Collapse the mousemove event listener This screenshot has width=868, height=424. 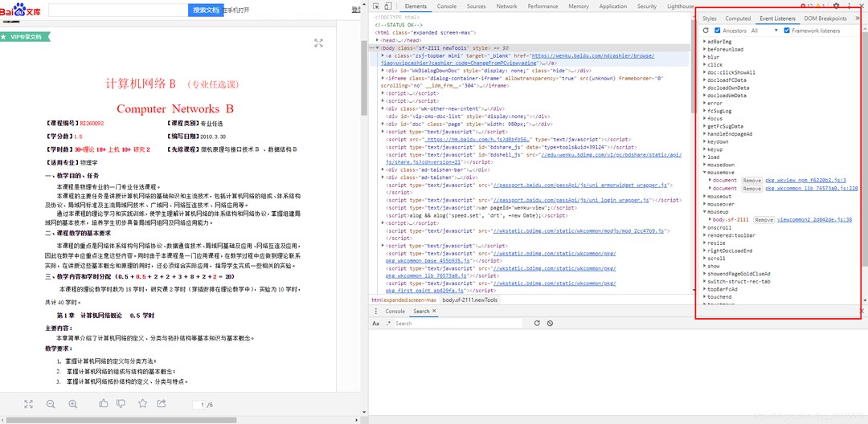pos(705,172)
